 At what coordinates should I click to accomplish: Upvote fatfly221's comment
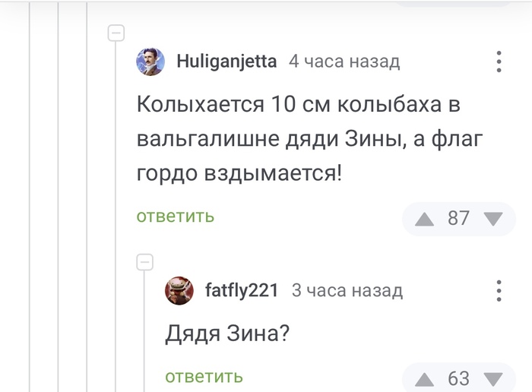point(424,378)
